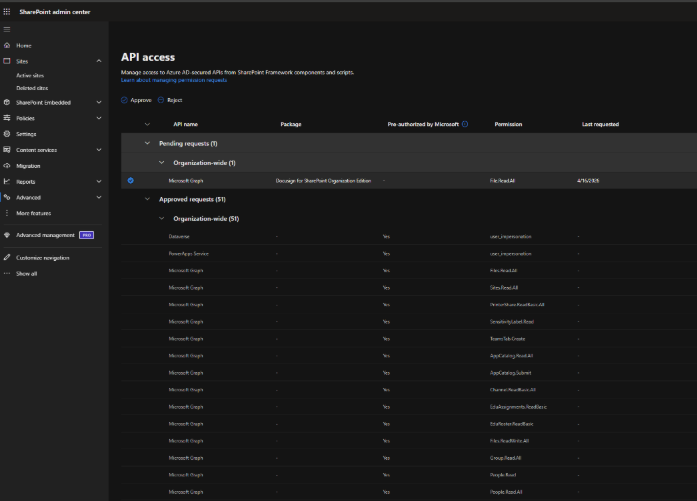Expand the Reports chevron
Viewport: 697px width, 501px height.
99,181
